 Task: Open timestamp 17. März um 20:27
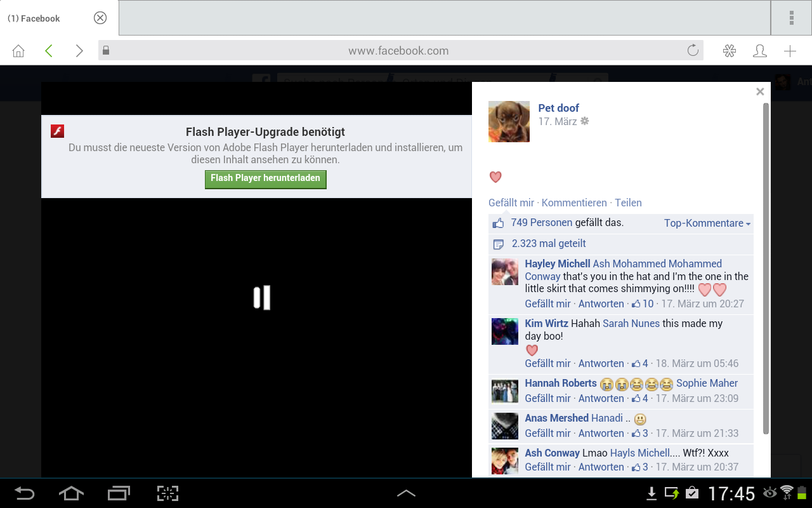tap(702, 304)
